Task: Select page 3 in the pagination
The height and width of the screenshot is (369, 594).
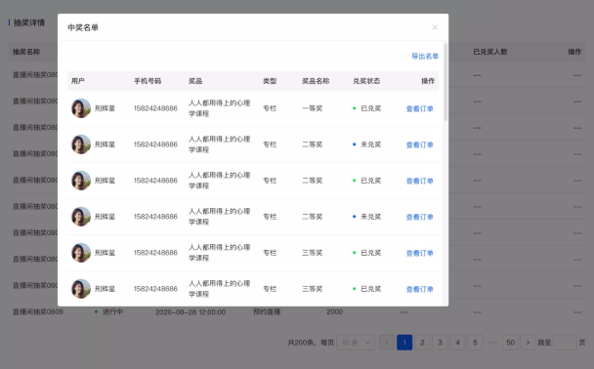Action: [440, 342]
